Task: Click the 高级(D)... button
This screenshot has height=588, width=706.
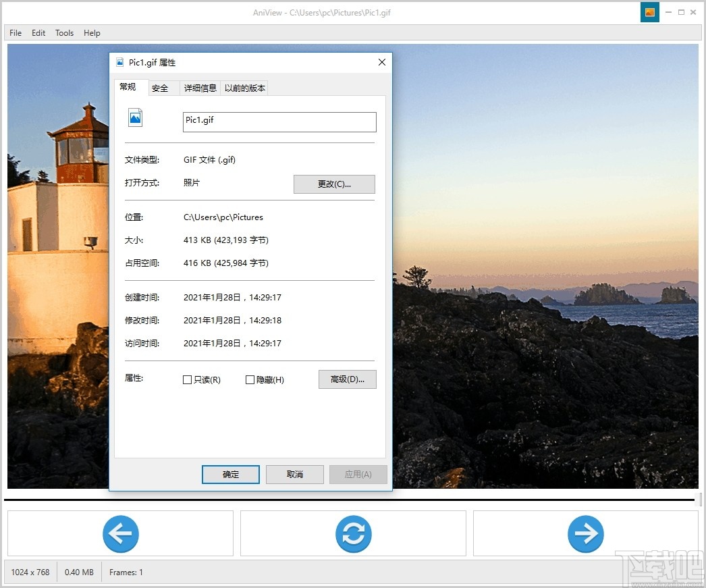Action: (x=347, y=379)
